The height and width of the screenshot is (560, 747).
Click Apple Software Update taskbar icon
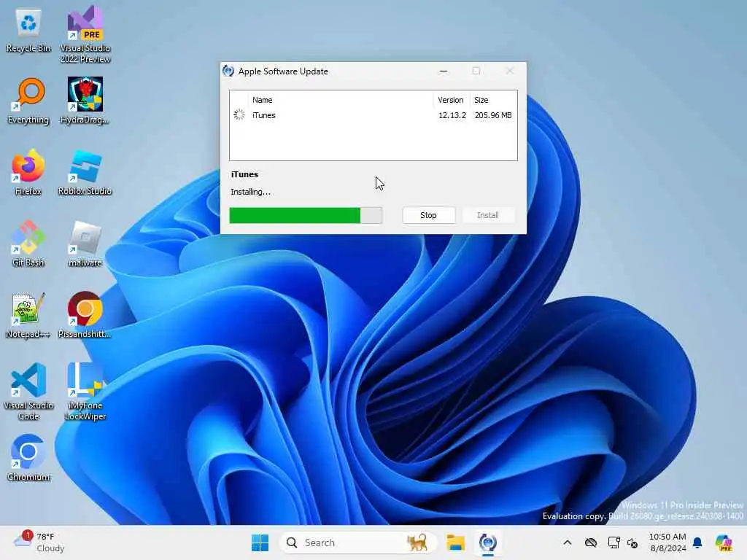(488, 542)
